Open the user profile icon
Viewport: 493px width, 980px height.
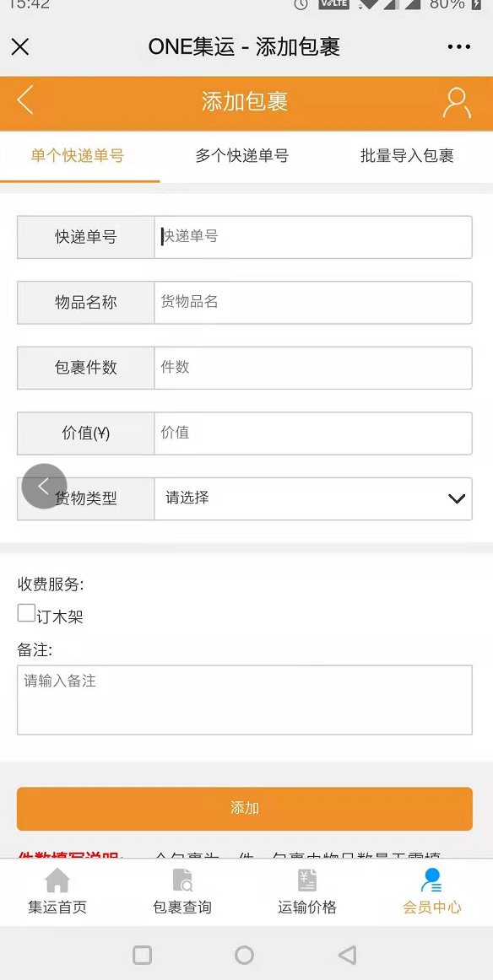point(457,103)
